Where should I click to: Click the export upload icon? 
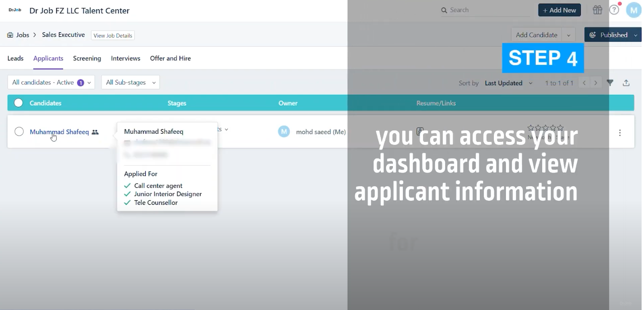click(626, 83)
